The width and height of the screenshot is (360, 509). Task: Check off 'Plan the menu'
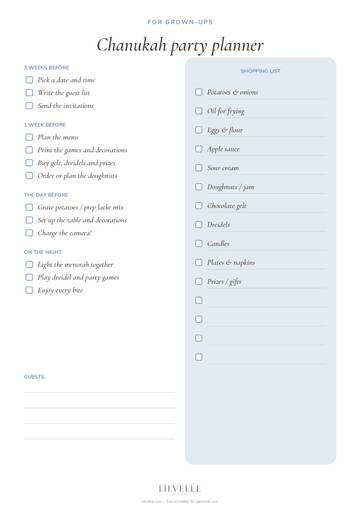29,137
